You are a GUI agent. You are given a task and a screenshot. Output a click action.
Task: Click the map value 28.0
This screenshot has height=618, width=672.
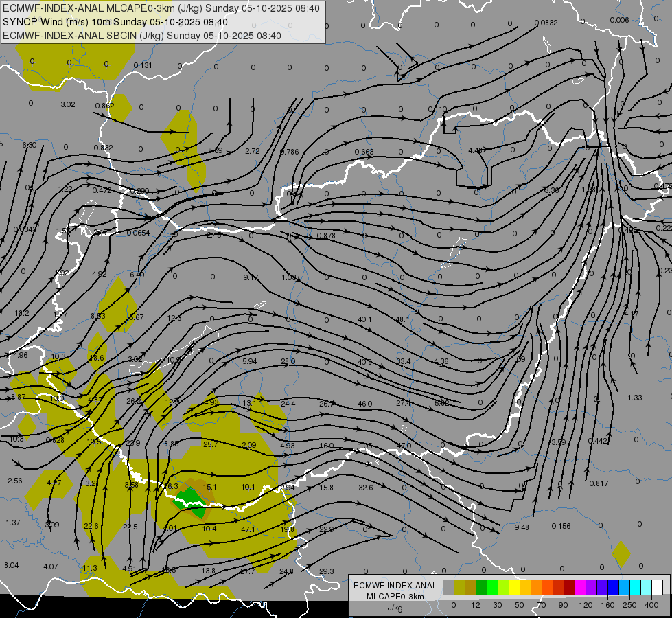(288, 362)
